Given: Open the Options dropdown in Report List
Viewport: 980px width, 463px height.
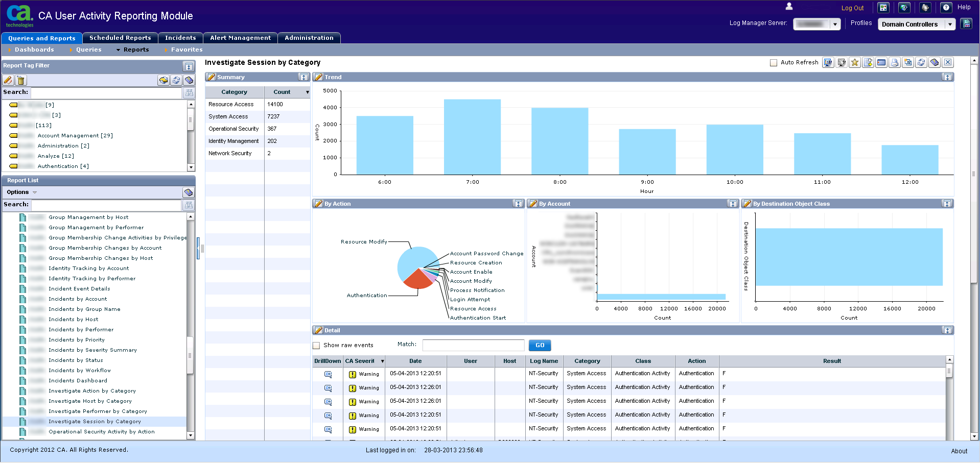Looking at the screenshot, I should [x=22, y=192].
